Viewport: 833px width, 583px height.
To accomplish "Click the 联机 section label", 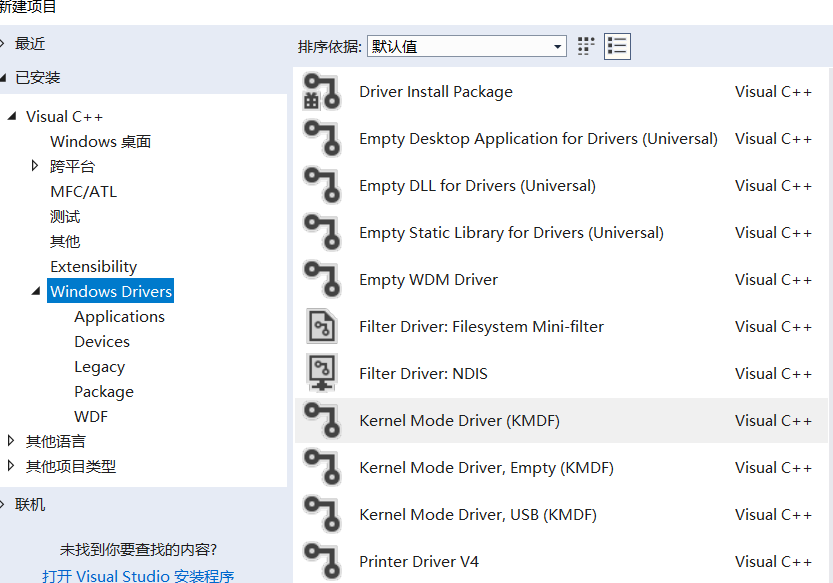I will (x=30, y=504).
